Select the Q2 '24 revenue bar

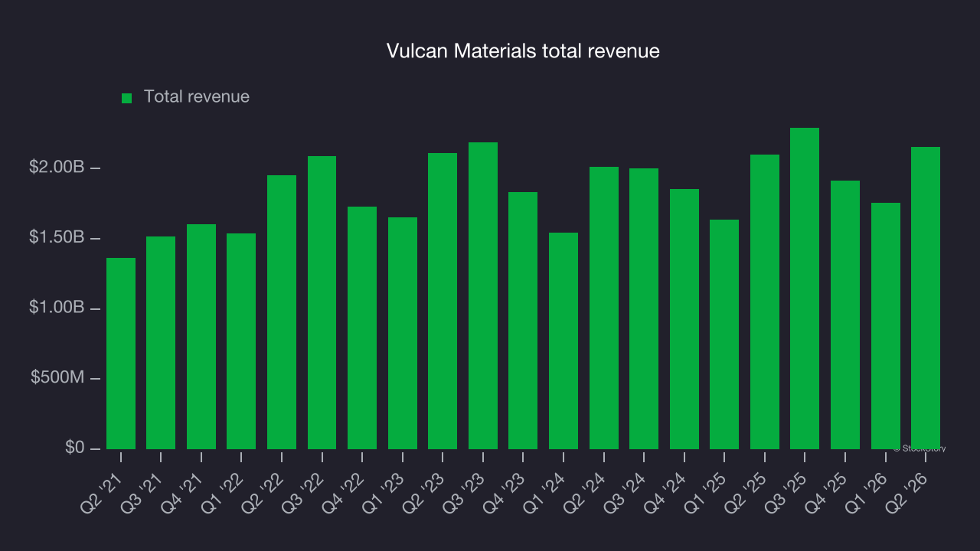(604, 308)
